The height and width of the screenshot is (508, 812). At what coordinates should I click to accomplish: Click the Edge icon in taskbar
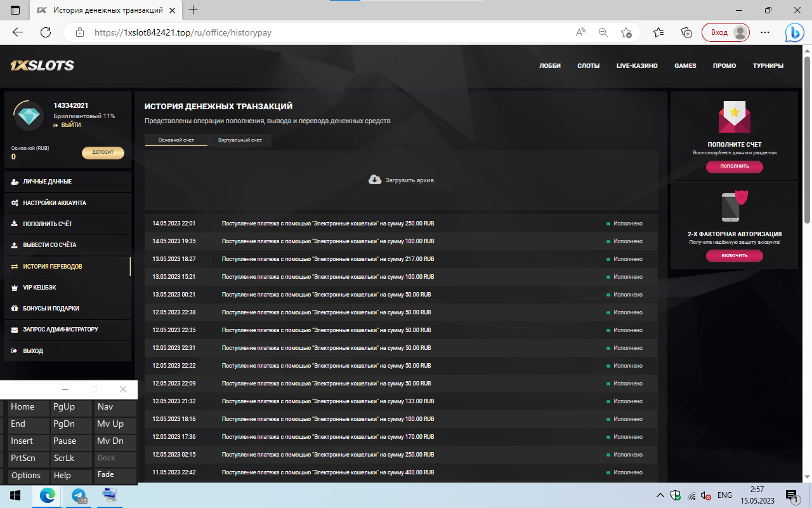point(48,495)
